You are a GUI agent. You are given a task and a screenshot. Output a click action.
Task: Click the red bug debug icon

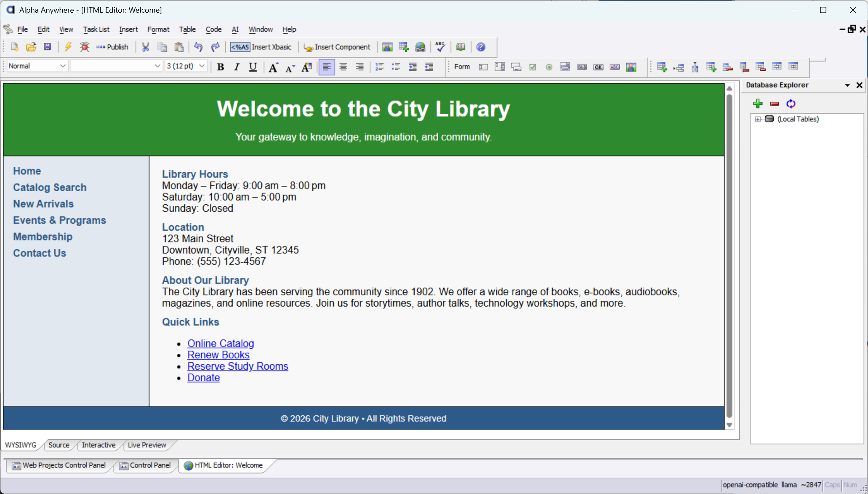(x=85, y=47)
